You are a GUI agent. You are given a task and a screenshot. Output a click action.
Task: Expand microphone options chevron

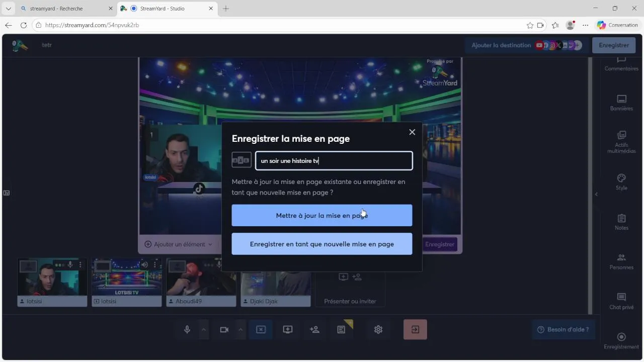pyautogui.click(x=204, y=329)
